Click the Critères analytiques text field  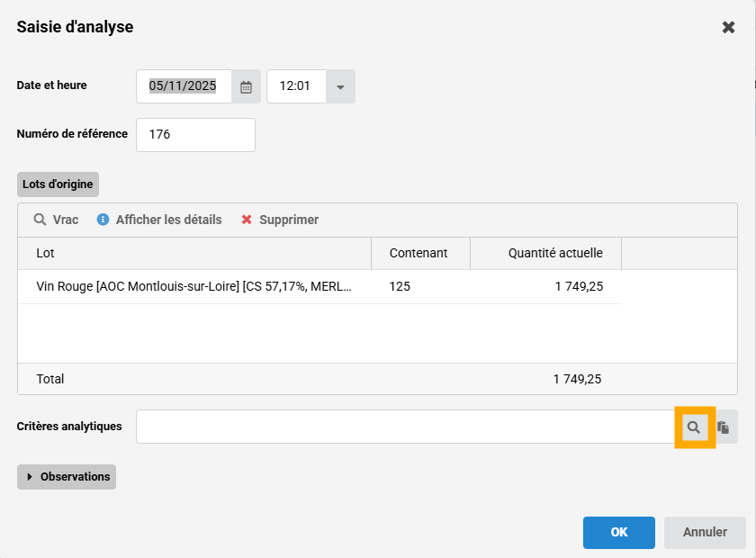coord(405,427)
